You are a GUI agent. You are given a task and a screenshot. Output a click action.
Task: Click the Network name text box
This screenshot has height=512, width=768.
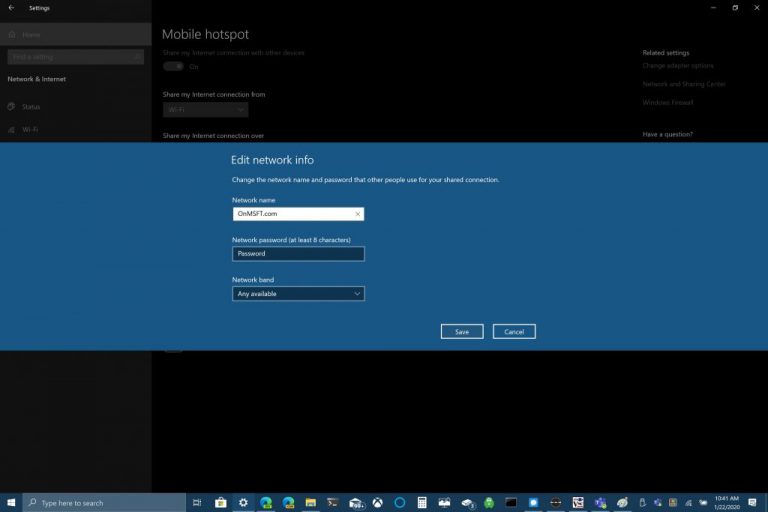click(290, 214)
